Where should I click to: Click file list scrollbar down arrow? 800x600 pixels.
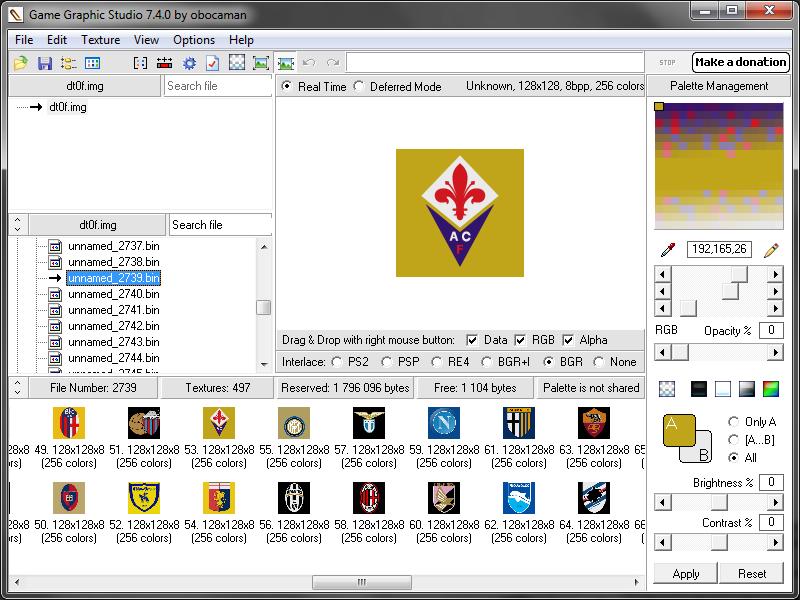pyautogui.click(x=264, y=364)
